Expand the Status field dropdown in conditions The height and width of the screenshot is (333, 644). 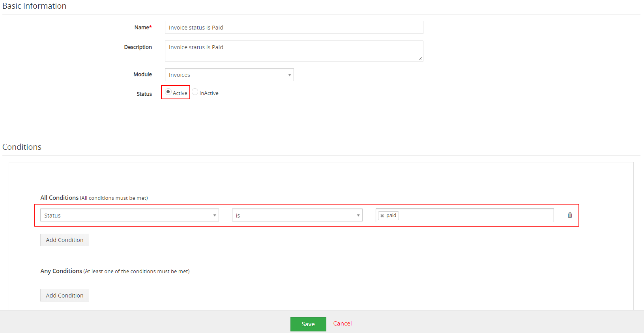click(129, 215)
